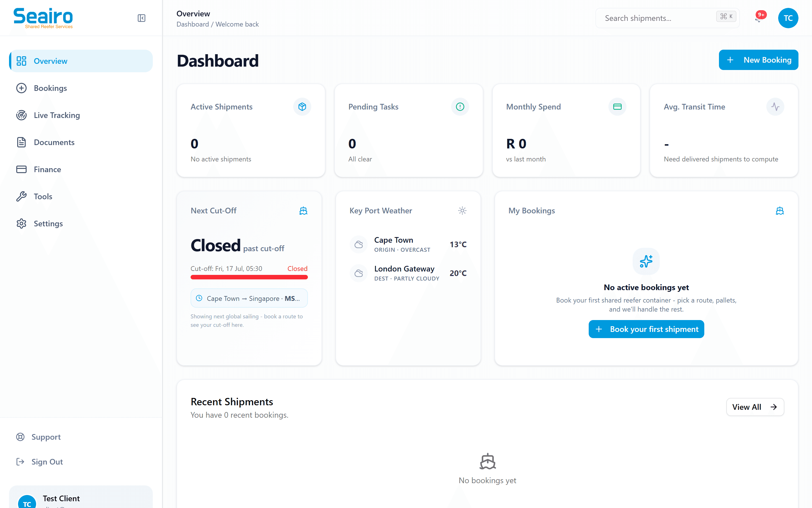
Task: Click the Live Tracking radar icon
Action: click(21, 115)
